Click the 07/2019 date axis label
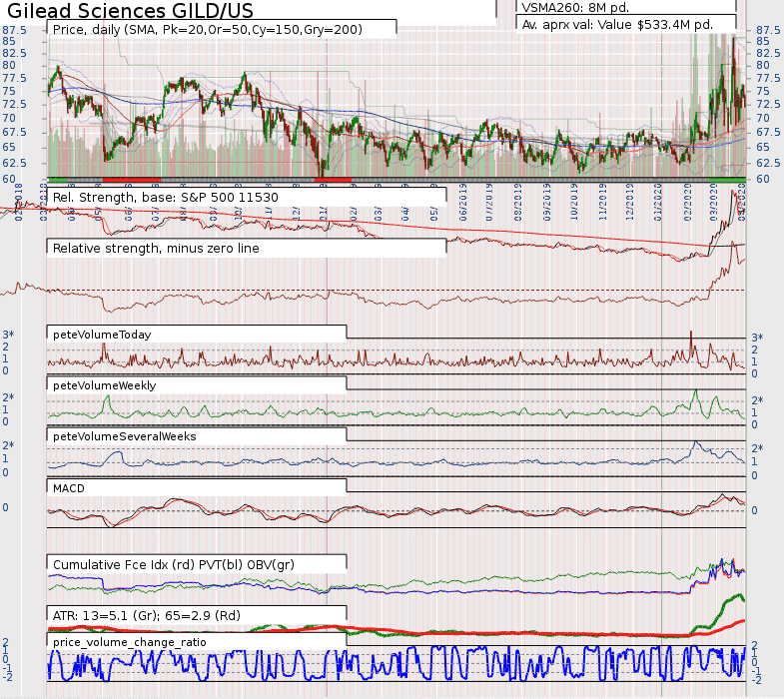The width and height of the screenshot is (784, 699). [490, 203]
